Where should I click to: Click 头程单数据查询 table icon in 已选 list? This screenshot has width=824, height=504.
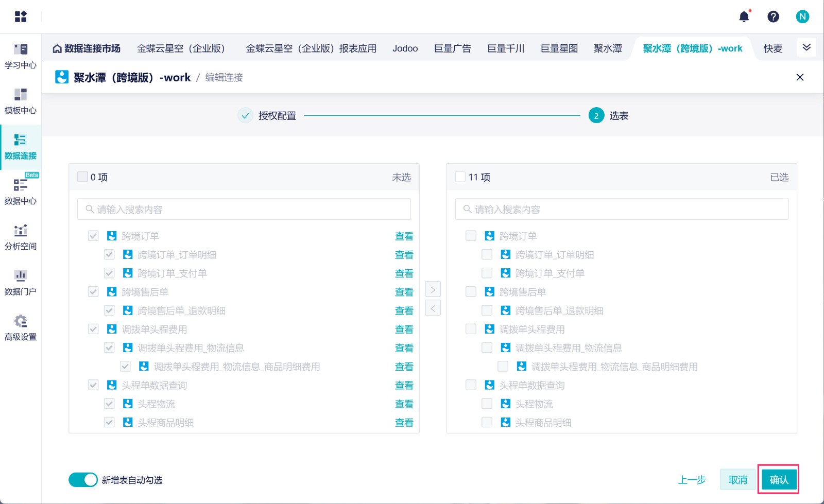tap(489, 385)
